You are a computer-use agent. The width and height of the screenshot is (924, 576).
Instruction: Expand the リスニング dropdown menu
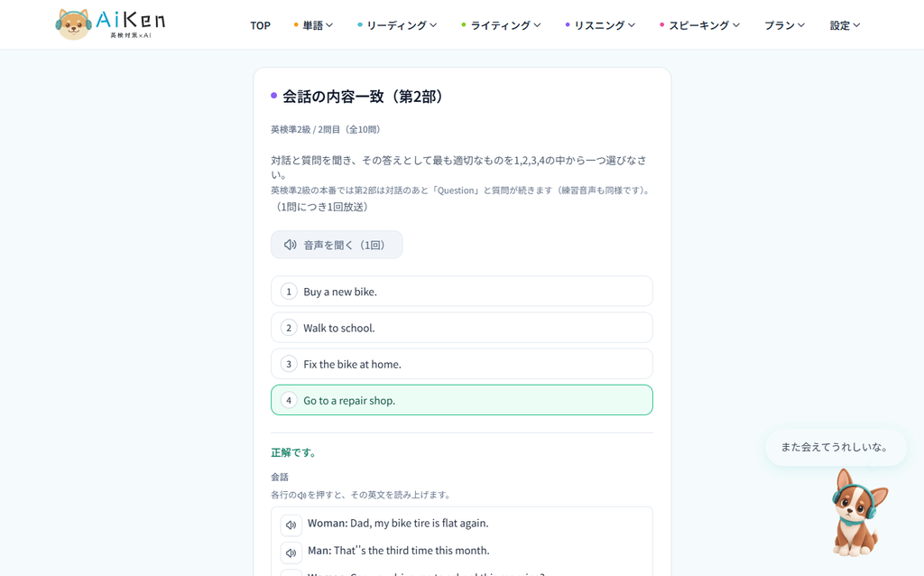tap(600, 25)
